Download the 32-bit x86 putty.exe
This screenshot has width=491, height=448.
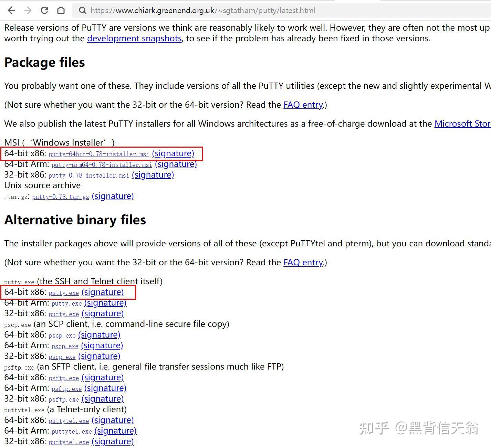(x=64, y=314)
